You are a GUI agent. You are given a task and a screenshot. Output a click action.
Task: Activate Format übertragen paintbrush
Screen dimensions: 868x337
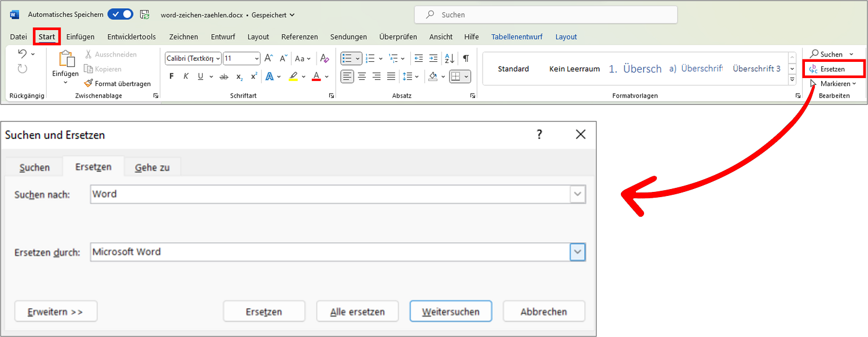pos(118,84)
